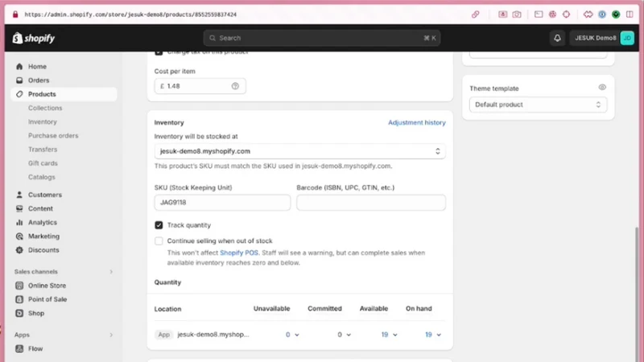644x362 pixels.
Task: Click the link icon in browser toolbar
Action: tap(475, 14)
